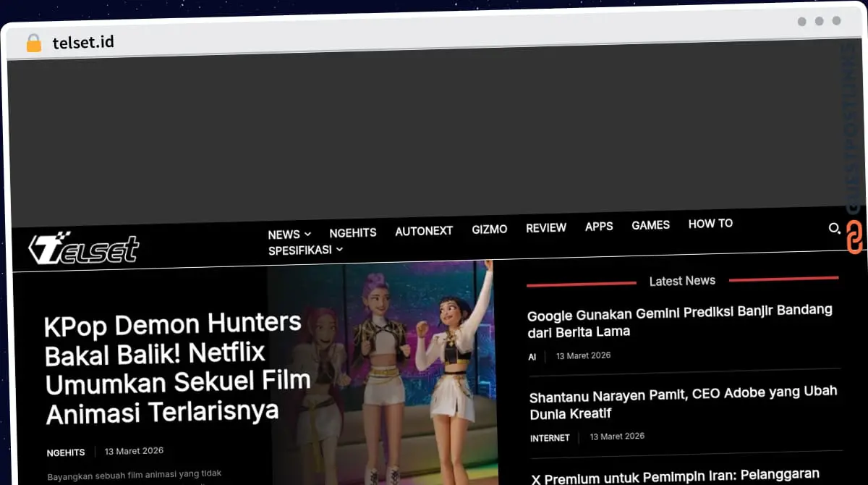868x485 pixels.
Task: Click the NGEHITS tag beneath the KPop headline
Action: pyautogui.click(x=66, y=452)
